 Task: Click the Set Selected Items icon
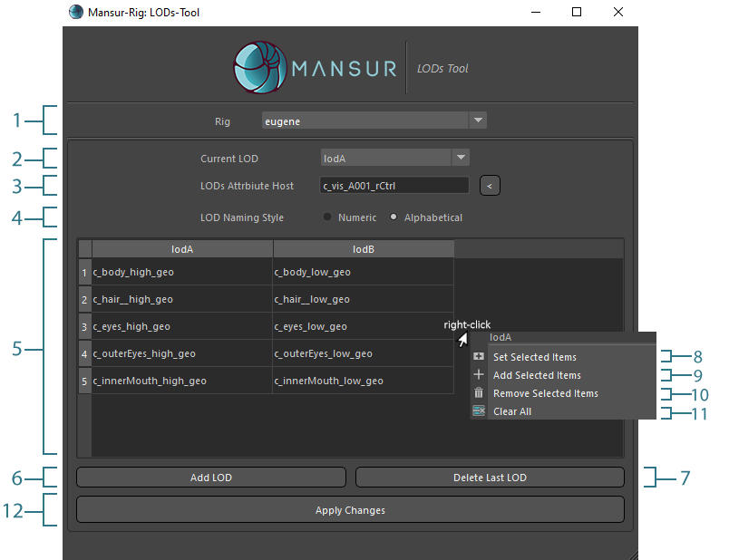coord(478,357)
